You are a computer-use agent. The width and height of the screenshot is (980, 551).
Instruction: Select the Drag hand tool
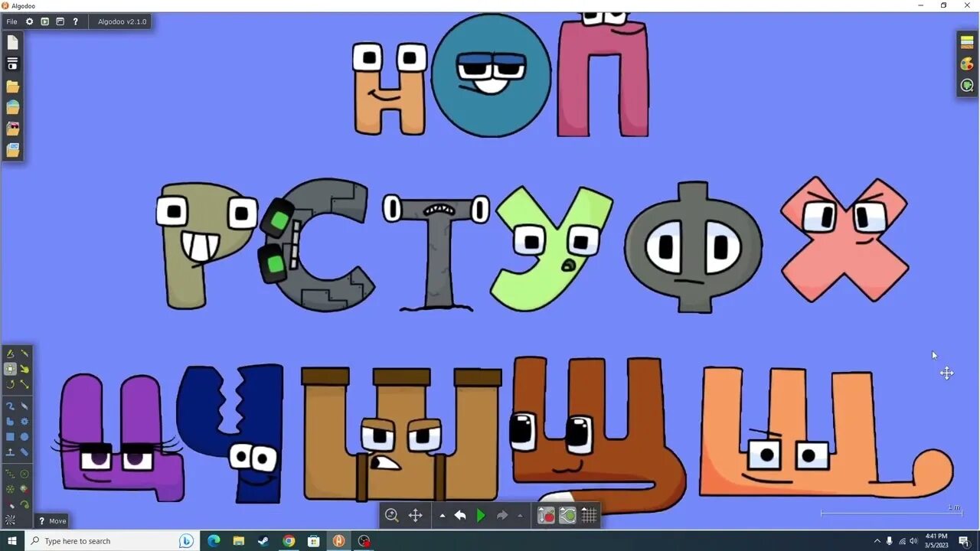point(24,369)
